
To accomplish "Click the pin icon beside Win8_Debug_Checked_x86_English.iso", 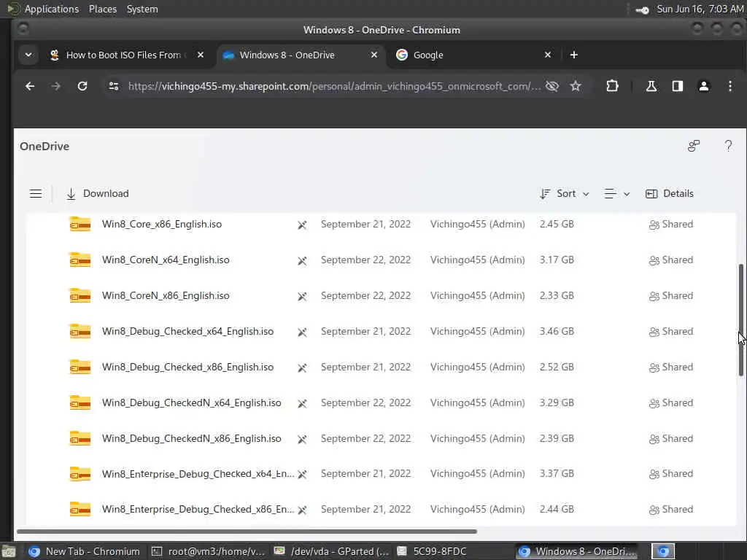I will click(x=302, y=367).
